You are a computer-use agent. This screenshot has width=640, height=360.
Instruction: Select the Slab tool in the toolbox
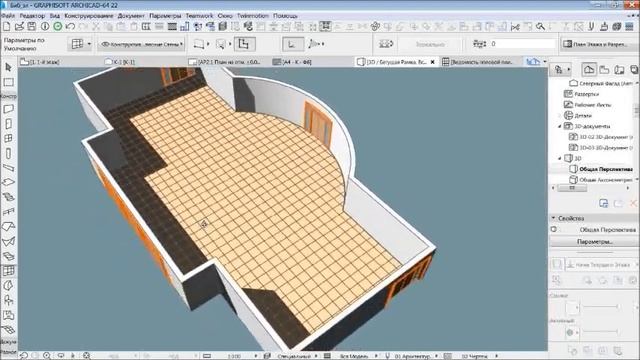tap(8, 182)
